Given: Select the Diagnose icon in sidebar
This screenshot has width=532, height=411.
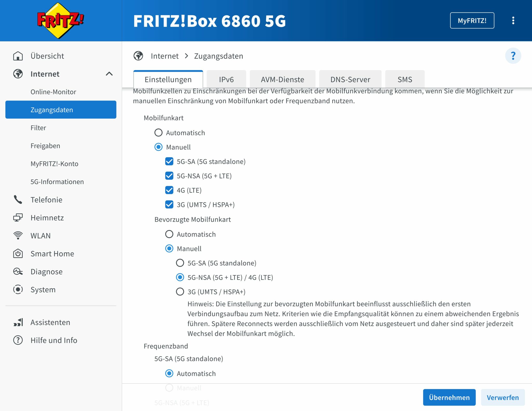Looking at the screenshot, I should [18, 271].
